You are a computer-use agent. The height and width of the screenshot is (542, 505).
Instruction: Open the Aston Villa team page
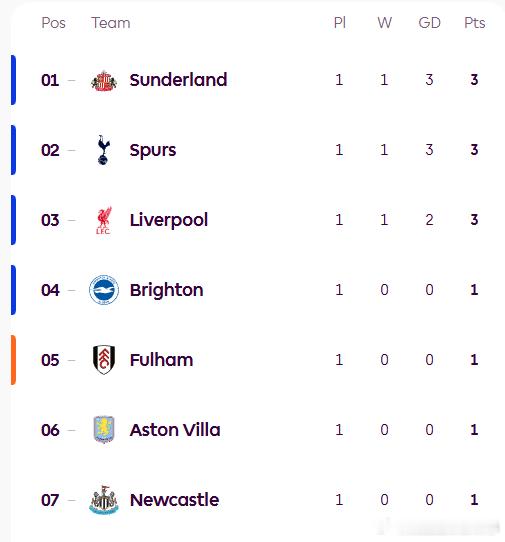[x=175, y=430]
